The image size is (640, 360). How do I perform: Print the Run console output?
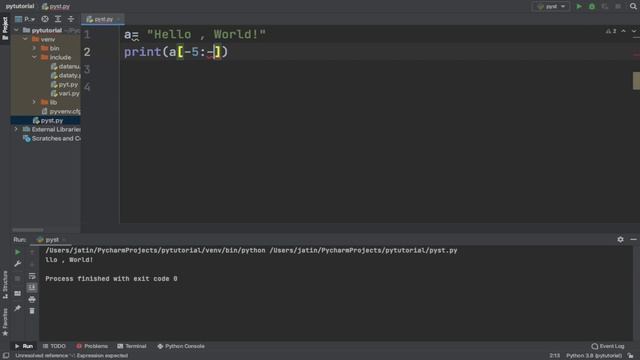coord(32,299)
